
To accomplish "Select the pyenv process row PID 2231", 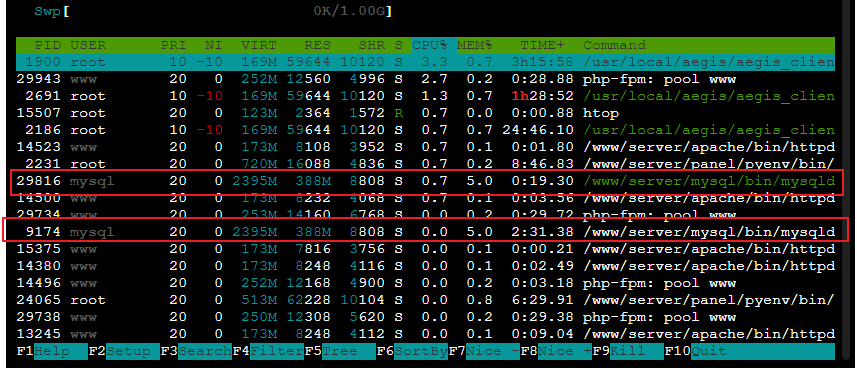I will coord(425,164).
